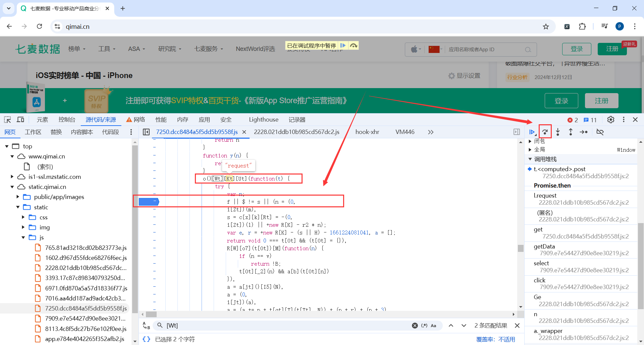Toggle the file navigator sidebar
This screenshot has height=345, width=644.
click(x=146, y=132)
